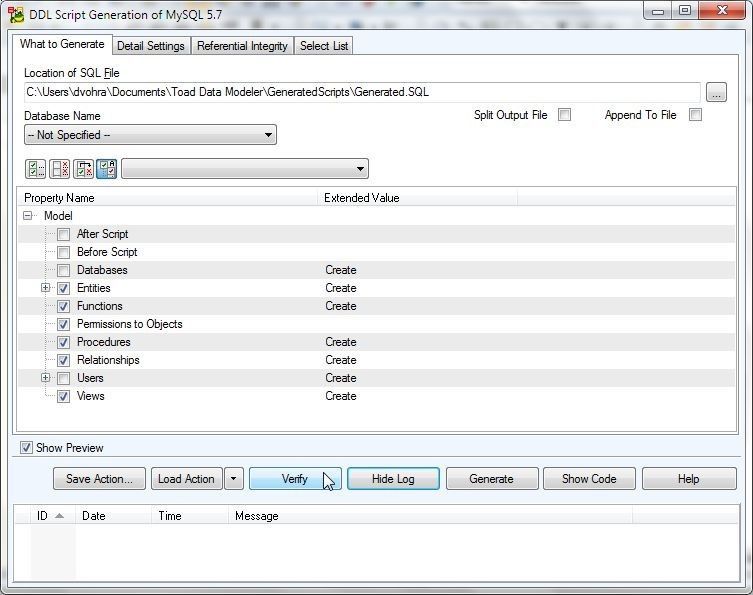Click the Save Action... button

pyautogui.click(x=99, y=479)
